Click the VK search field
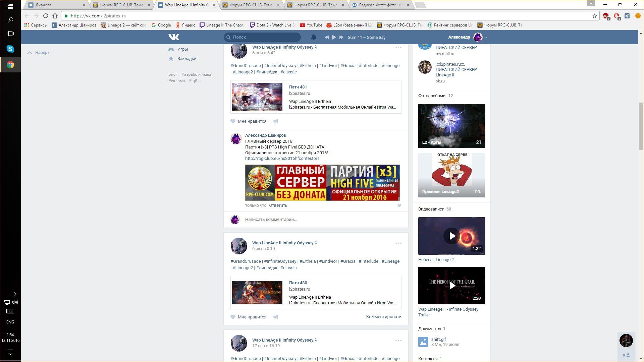Screen dimensions: 644x362 point(262,37)
